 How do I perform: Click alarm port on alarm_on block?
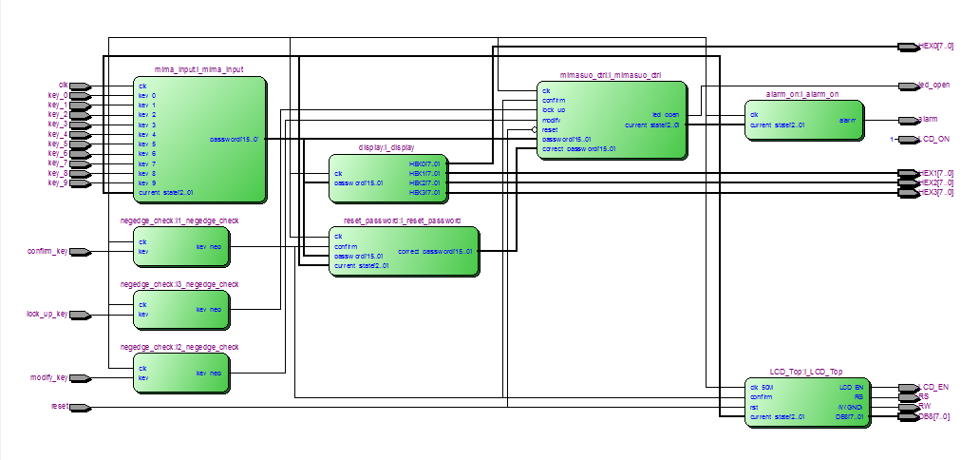848,120
